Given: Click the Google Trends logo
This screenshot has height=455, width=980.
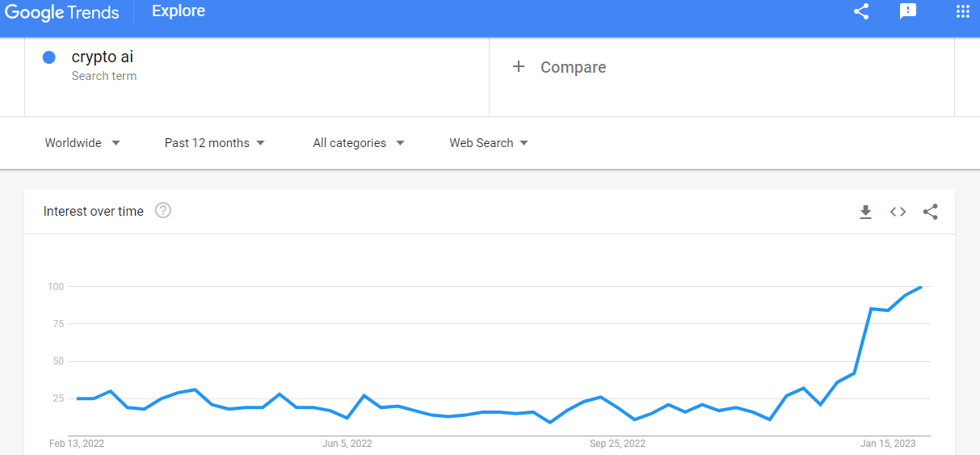Looking at the screenshot, I should (x=62, y=12).
